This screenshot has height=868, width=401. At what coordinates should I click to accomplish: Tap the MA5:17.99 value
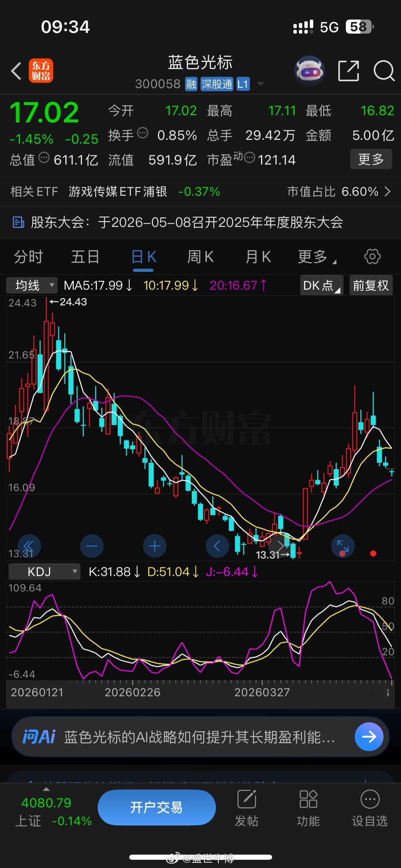coord(98,285)
